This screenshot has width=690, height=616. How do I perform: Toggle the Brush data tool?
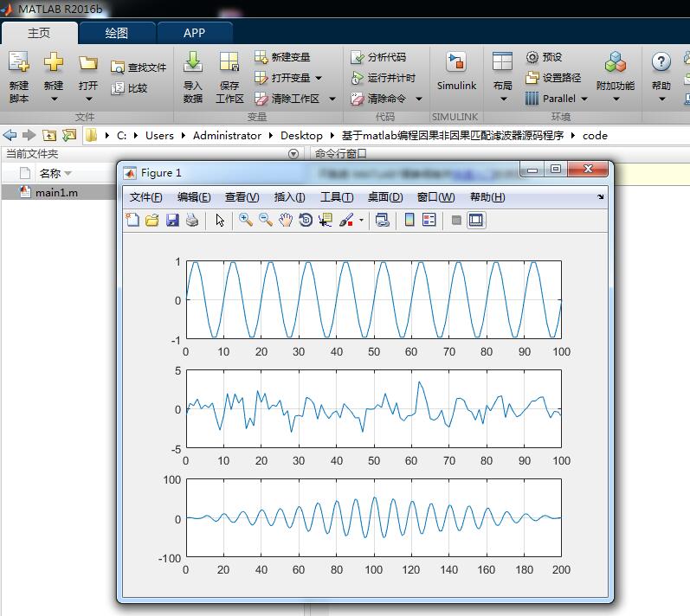(x=346, y=220)
